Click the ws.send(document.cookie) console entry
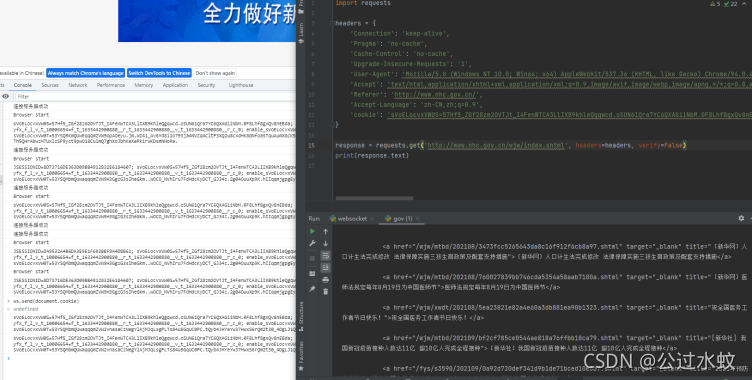This screenshot has height=380, width=752. [x=46, y=301]
